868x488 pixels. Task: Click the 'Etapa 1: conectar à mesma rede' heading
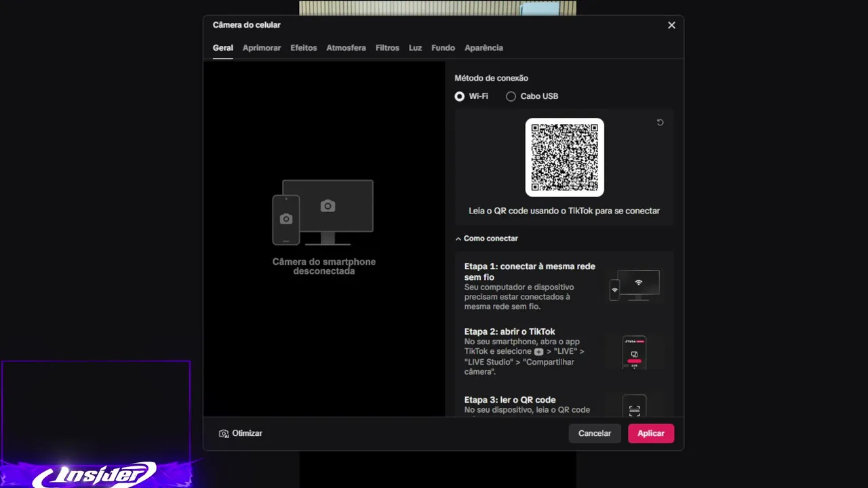tap(530, 272)
